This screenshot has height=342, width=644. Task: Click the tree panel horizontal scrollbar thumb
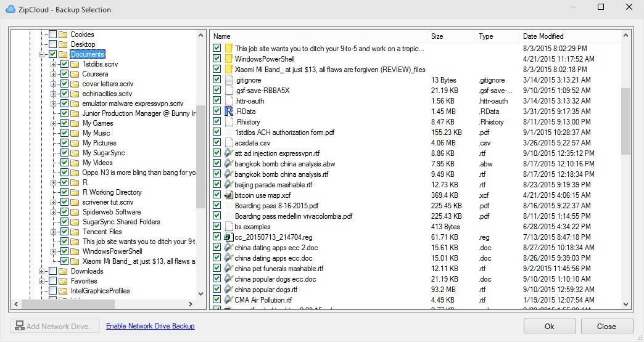pos(68,304)
